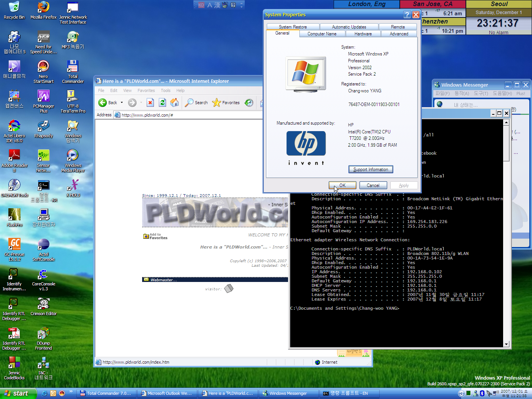Click the Total Commander desktop icon
The image size is (532, 399).
(73, 71)
